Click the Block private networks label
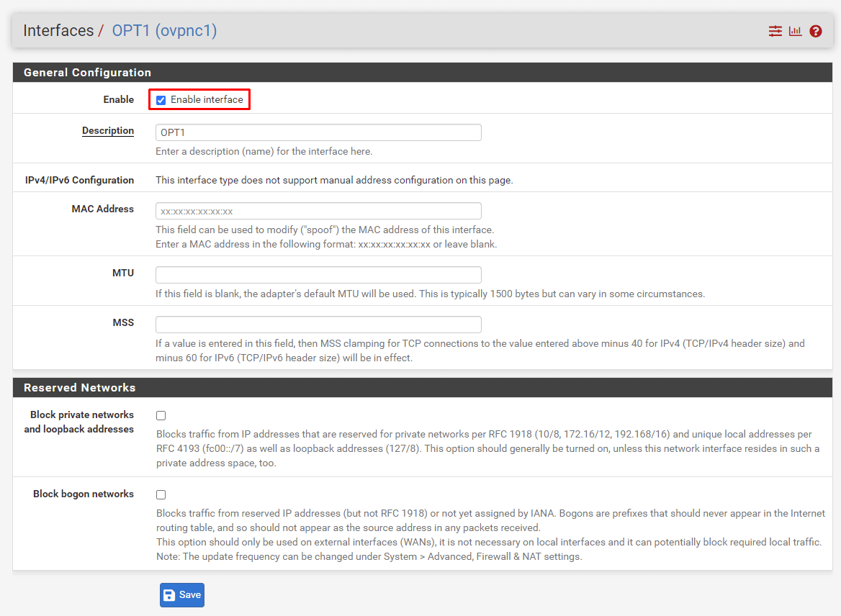Image resolution: width=841 pixels, height=616 pixels. coord(79,422)
